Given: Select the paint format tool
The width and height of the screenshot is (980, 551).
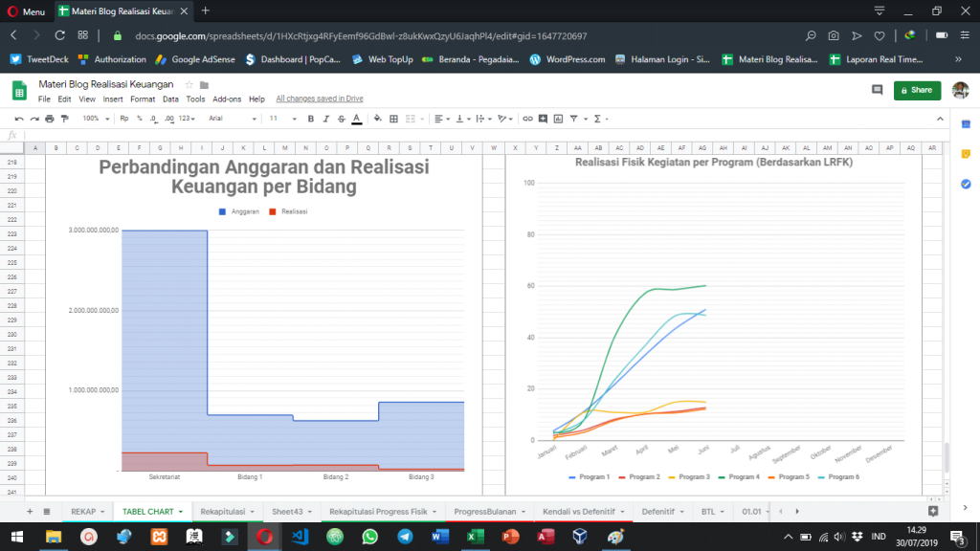Looking at the screenshot, I should point(65,119).
